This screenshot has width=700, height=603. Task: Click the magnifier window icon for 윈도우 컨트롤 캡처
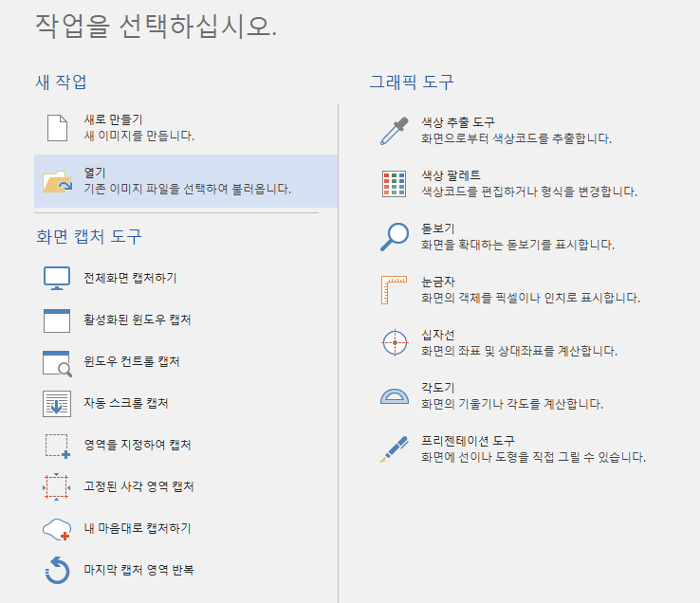pyautogui.click(x=57, y=363)
